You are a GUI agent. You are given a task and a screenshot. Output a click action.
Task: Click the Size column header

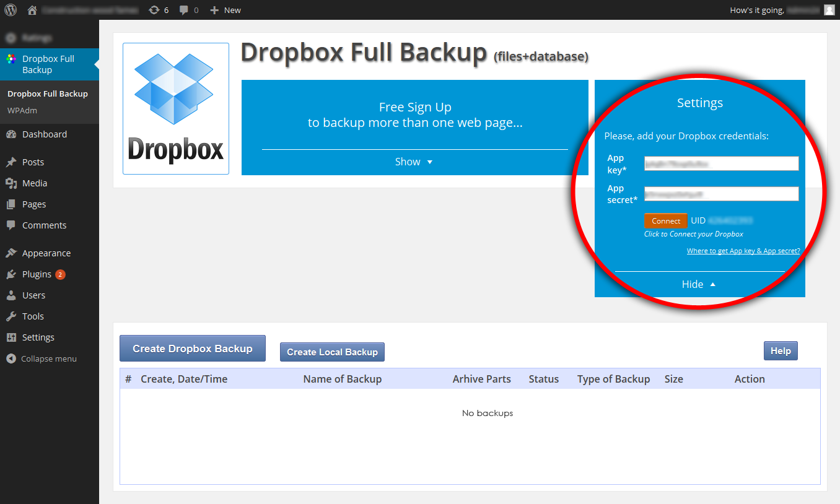[674, 379]
